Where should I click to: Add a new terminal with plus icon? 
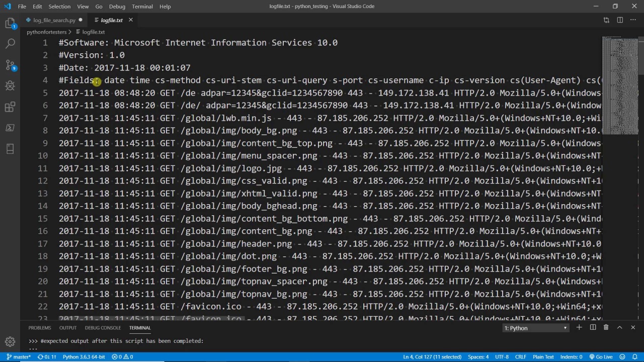tap(579, 328)
